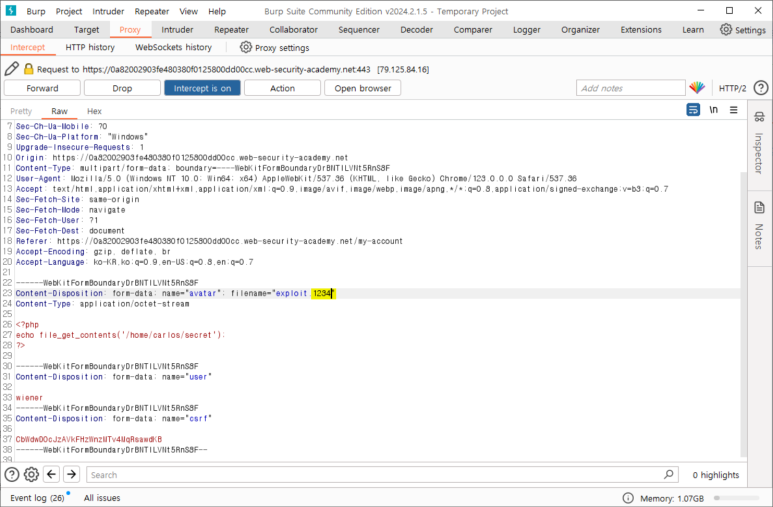Open search settings gear at bottom
Image resolution: width=773 pixels, height=507 pixels.
pyautogui.click(x=31, y=474)
